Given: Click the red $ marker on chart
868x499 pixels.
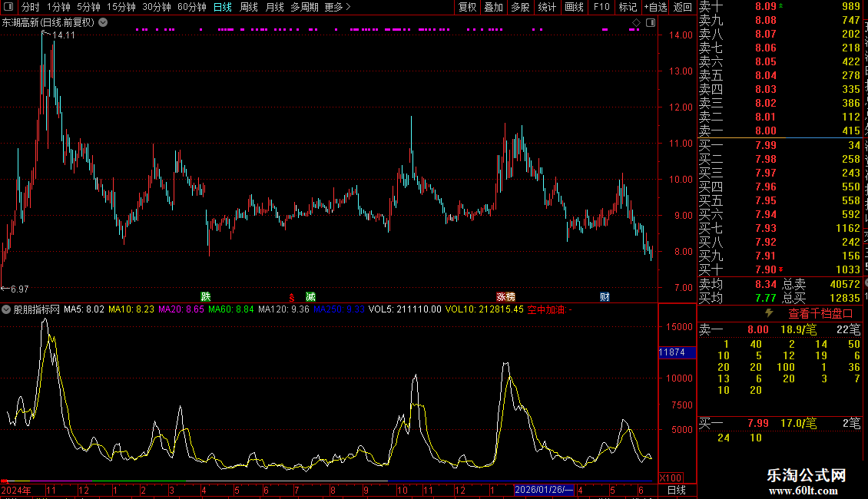Looking at the screenshot, I should 292,298.
